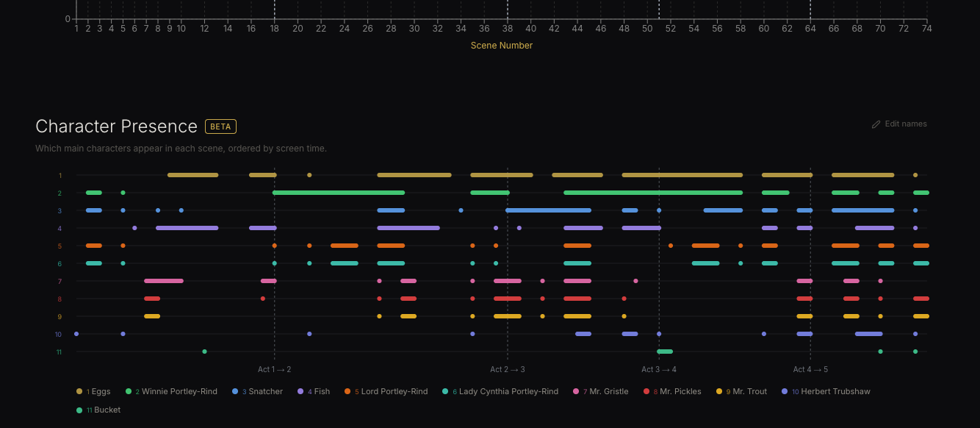Image resolution: width=980 pixels, height=428 pixels.
Task: Click the Act 1 → 2 marker label
Action: 274,370
